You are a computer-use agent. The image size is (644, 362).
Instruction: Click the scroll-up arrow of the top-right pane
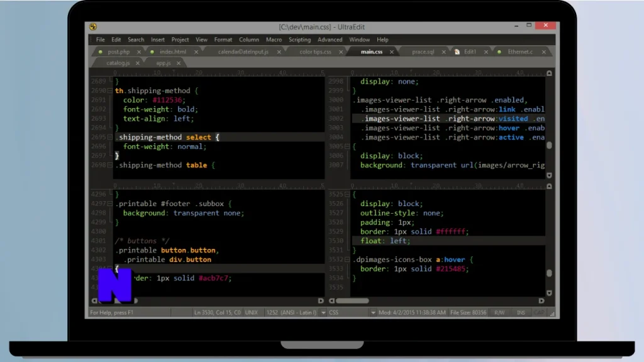point(549,73)
